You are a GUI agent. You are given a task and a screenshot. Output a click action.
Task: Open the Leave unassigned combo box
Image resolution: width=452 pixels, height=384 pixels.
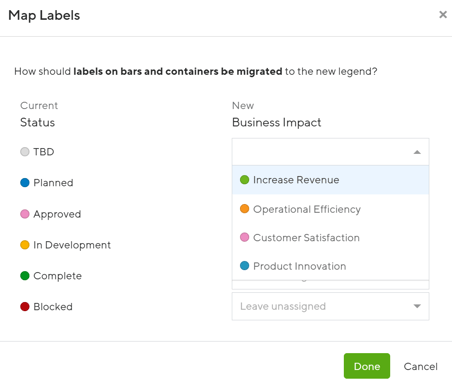(x=330, y=306)
